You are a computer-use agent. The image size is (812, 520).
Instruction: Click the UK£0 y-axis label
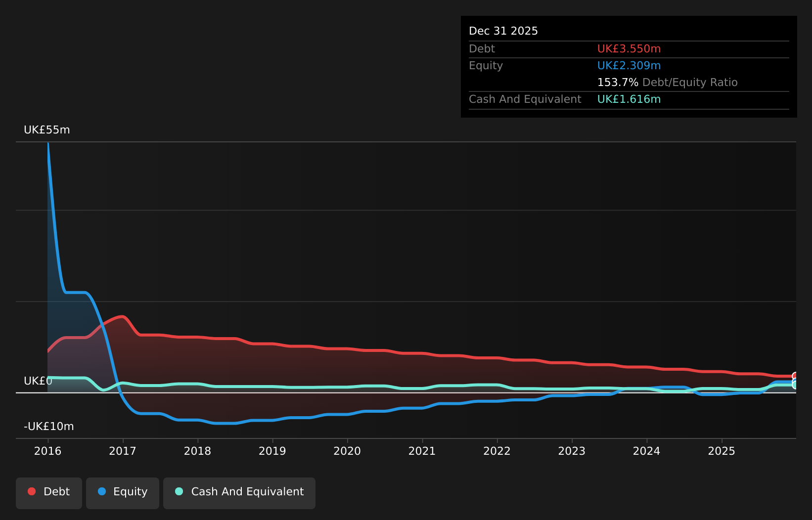tap(38, 381)
